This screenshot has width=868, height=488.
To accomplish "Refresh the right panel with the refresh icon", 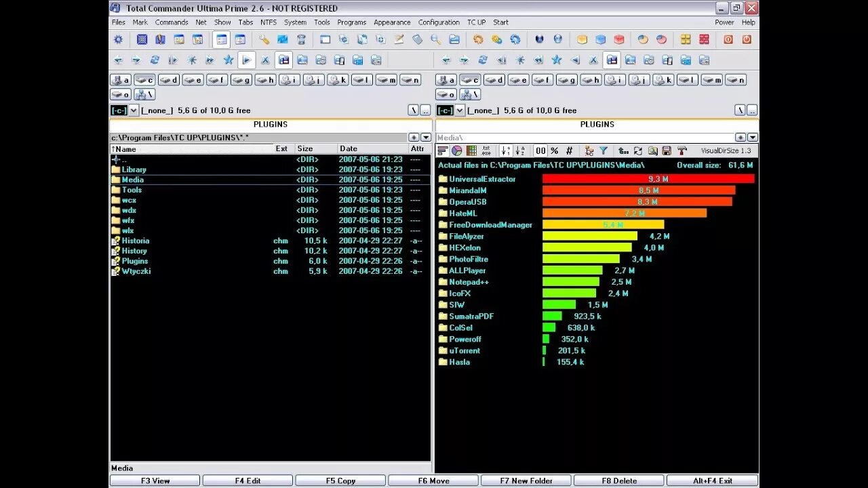I will (x=483, y=60).
